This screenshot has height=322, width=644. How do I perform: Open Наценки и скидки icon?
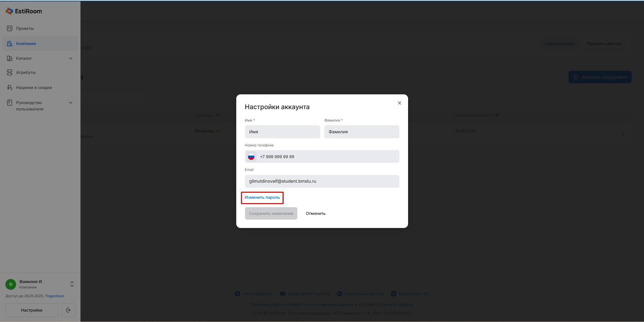[10, 88]
